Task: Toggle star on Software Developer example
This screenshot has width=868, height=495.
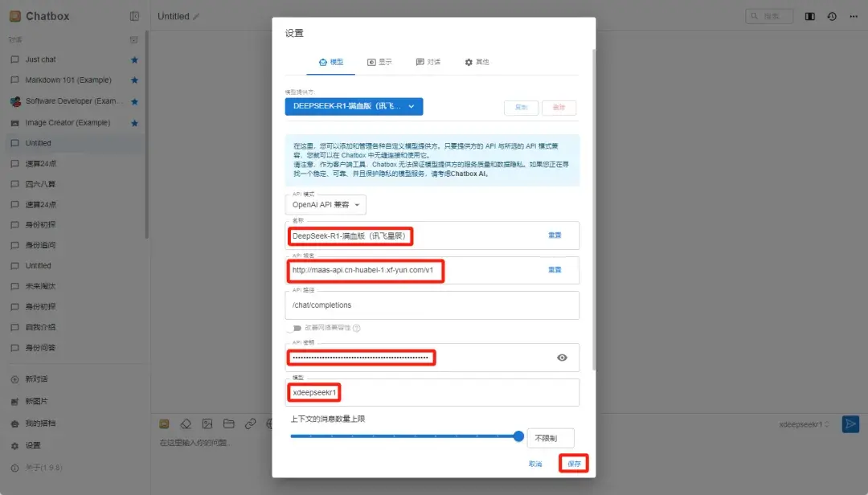Action: point(134,101)
